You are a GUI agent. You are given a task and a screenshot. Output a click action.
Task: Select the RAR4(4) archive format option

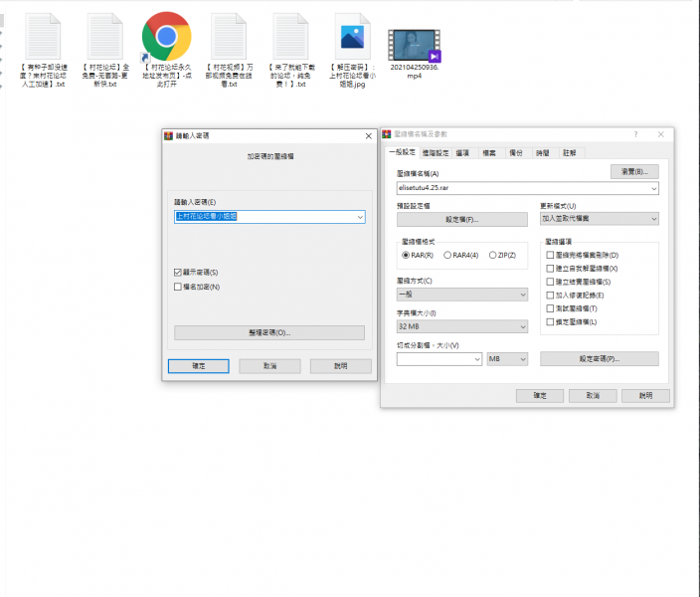[x=447, y=255]
